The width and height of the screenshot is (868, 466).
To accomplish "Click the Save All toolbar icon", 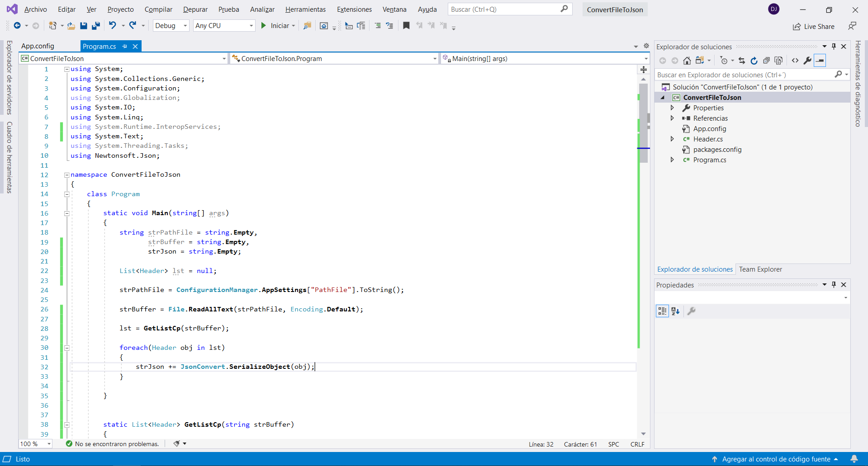I will (95, 26).
